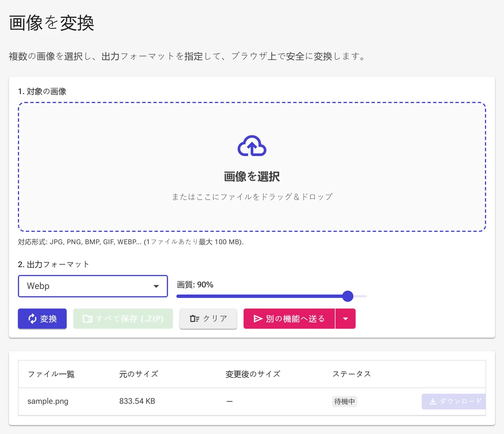Open the Webp output format dropdown

pyautogui.click(x=93, y=286)
